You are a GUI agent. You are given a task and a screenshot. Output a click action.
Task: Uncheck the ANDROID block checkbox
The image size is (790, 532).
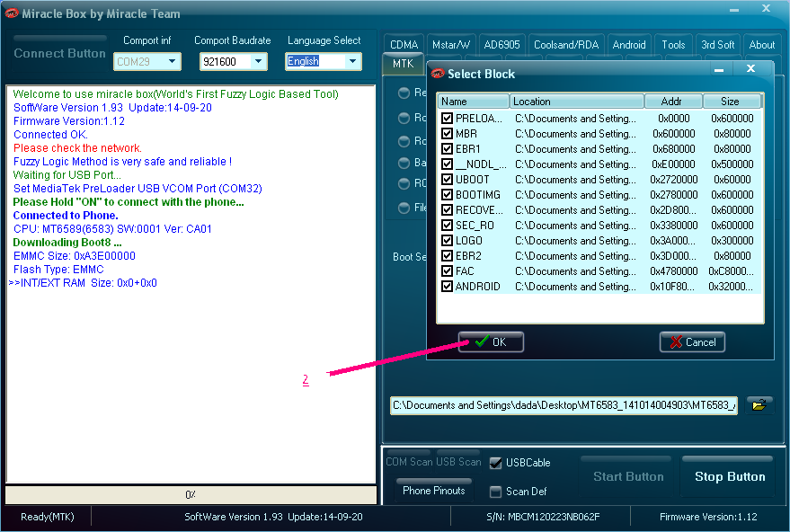447,286
